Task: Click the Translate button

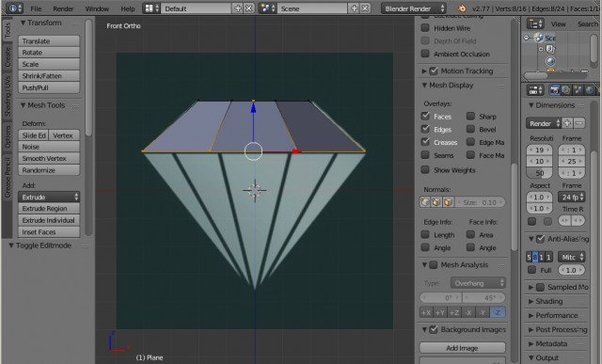Action: tap(49, 40)
